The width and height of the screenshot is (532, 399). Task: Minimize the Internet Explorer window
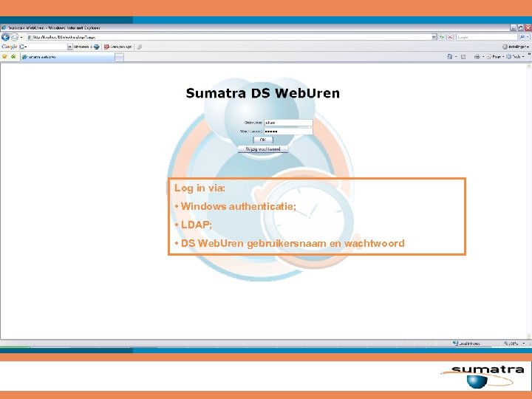click(x=514, y=28)
